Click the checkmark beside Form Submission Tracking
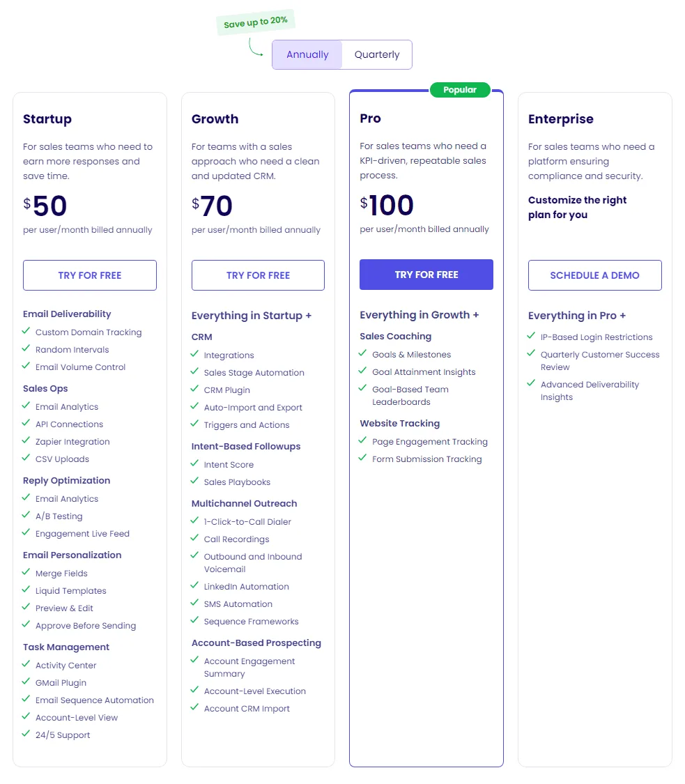 [363, 459]
